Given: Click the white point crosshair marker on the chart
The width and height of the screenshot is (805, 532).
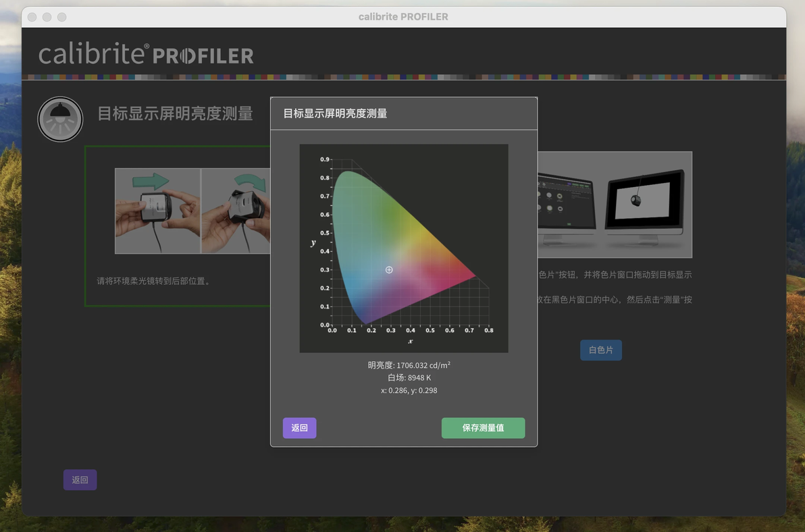Looking at the screenshot, I should click(x=389, y=270).
